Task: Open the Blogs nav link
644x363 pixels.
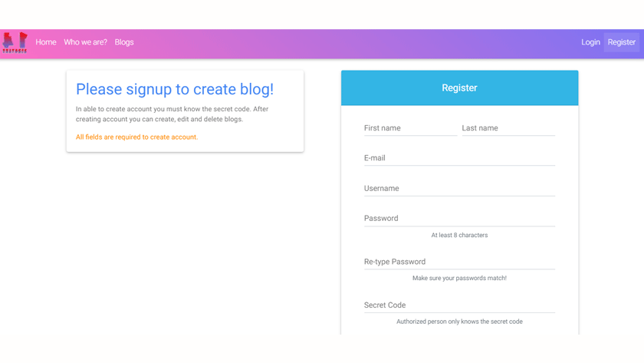Action: tap(124, 42)
